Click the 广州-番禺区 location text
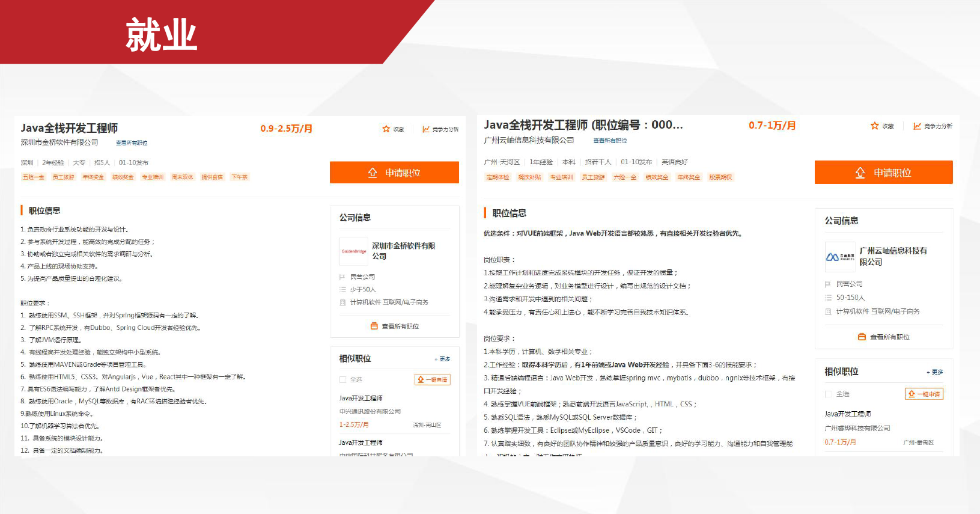The width and height of the screenshot is (980, 514). [x=918, y=442]
